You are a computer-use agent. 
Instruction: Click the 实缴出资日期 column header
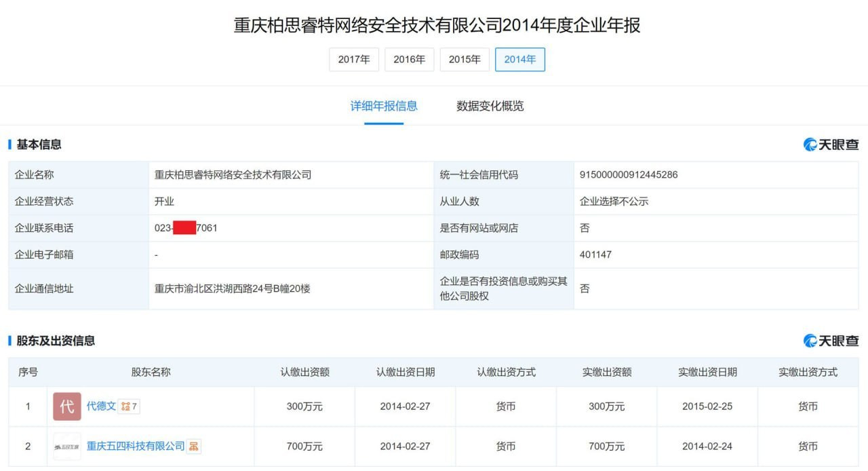point(707,373)
